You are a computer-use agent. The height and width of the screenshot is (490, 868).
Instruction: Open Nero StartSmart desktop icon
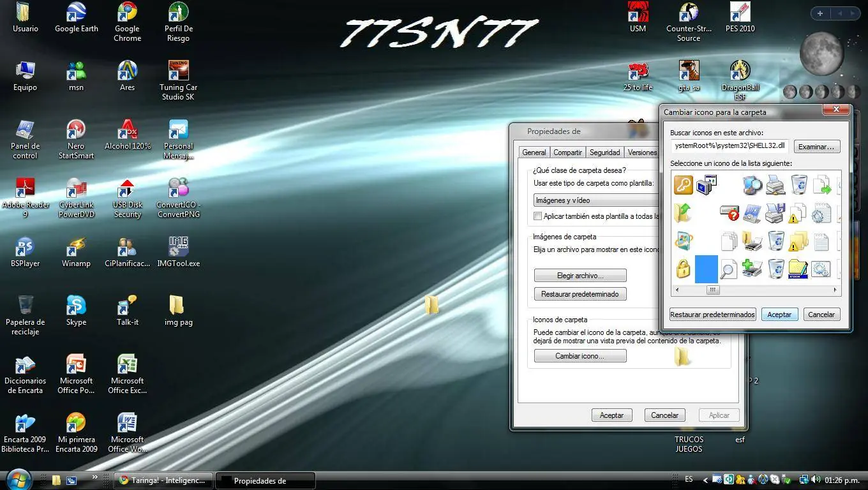tap(76, 139)
